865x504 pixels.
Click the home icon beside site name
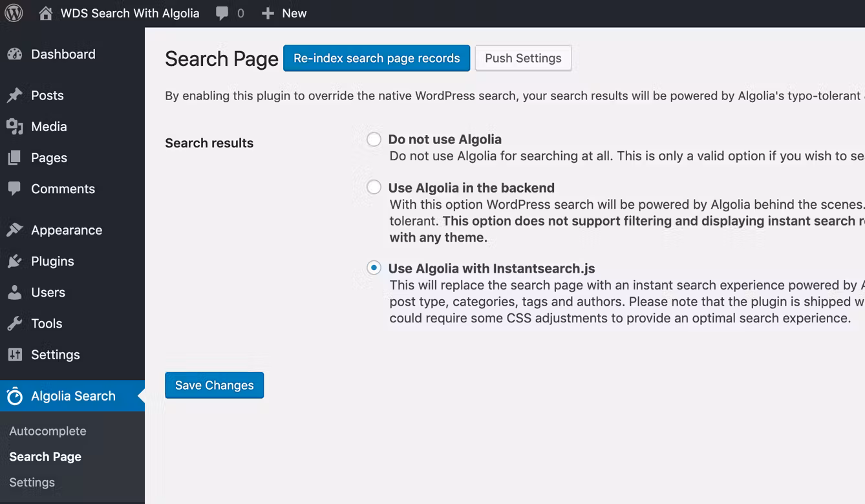pyautogui.click(x=46, y=13)
